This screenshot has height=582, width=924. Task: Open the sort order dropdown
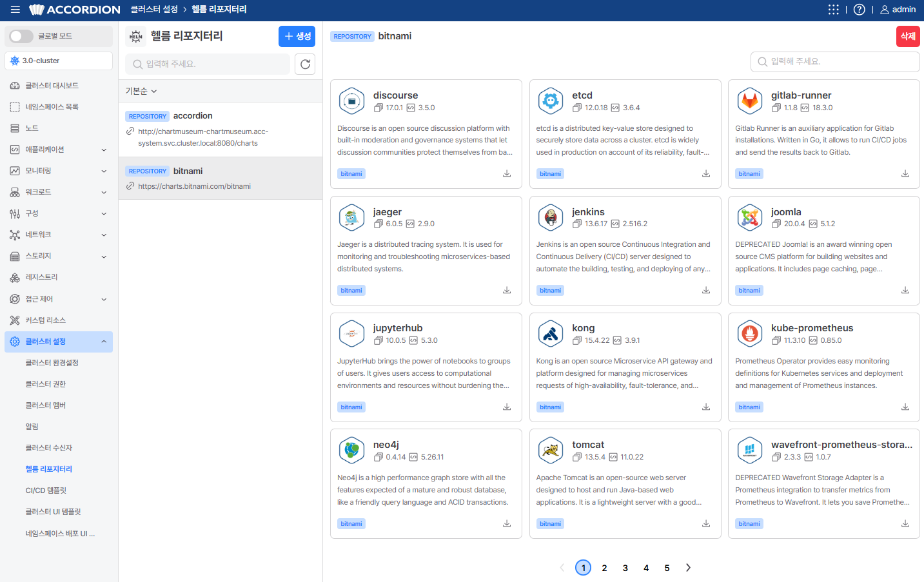[141, 91]
